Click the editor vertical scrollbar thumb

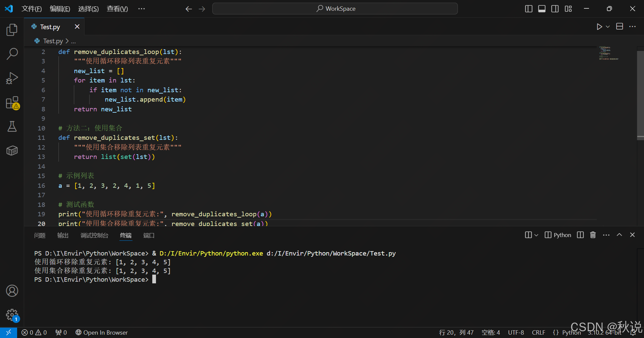pos(640,95)
